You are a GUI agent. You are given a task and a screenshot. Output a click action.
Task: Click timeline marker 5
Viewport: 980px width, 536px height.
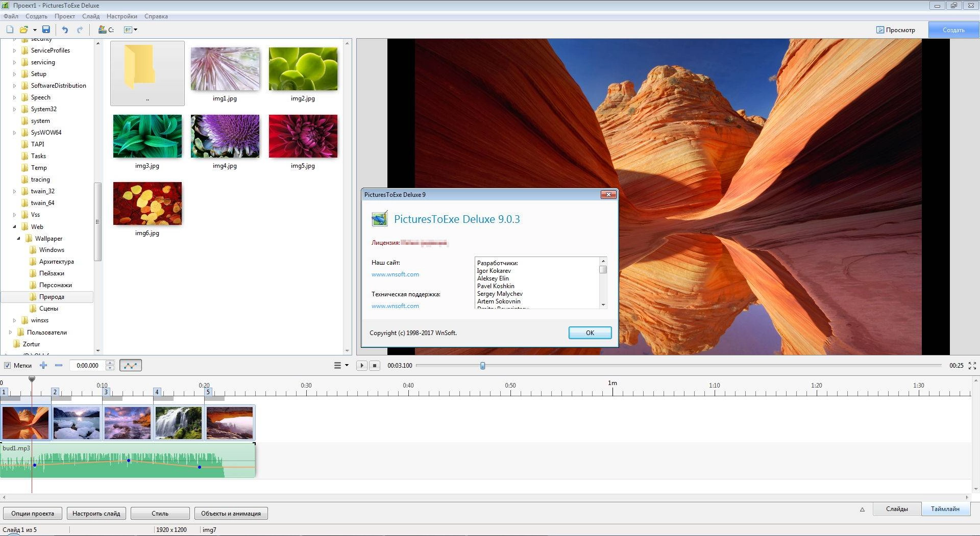208,392
